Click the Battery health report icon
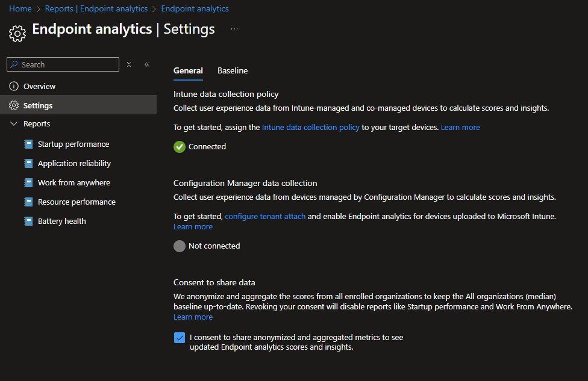Image resolution: width=588 pixels, height=381 pixels. pos(28,221)
